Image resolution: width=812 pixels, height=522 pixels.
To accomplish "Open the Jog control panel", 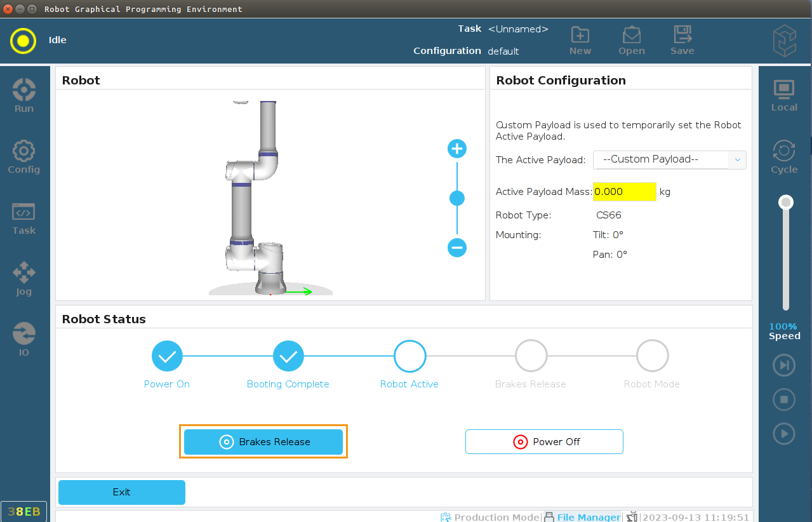I will pyautogui.click(x=24, y=279).
